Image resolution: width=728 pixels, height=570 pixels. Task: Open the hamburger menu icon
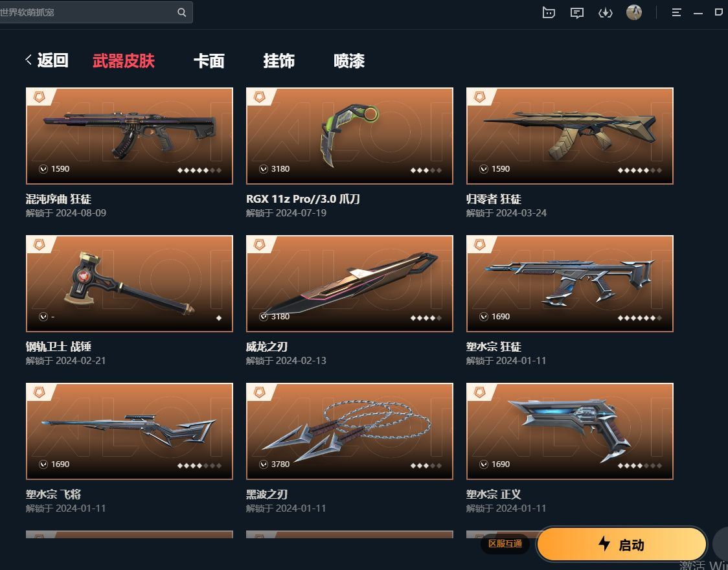click(676, 12)
